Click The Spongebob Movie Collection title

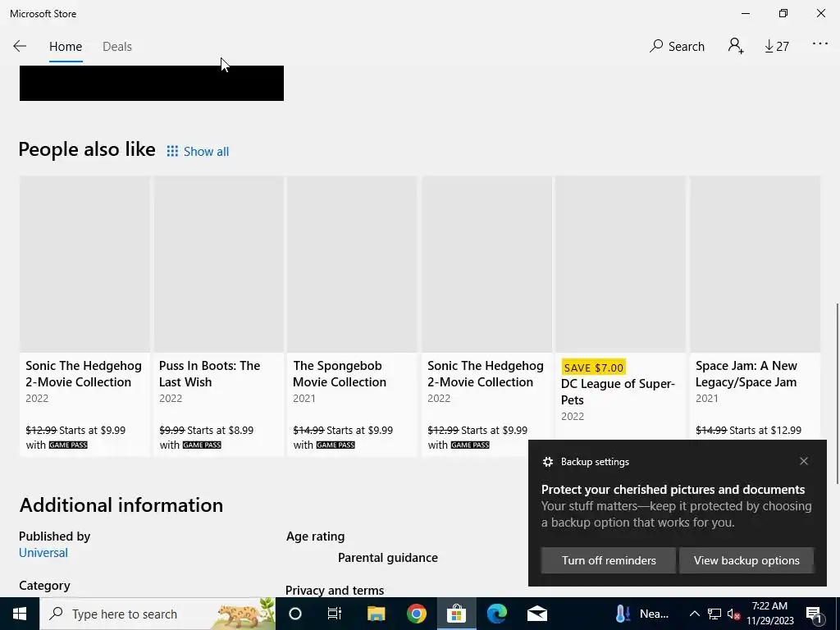[x=340, y=374]
